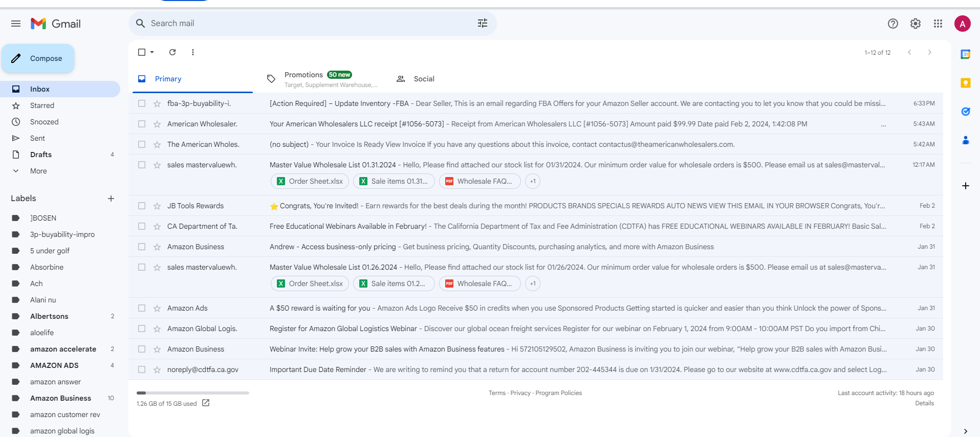Image resolution: width=980 pixels, height=437 pixels.
Task: Select Amazon Ads email checkbox
Action: point(142,308)
